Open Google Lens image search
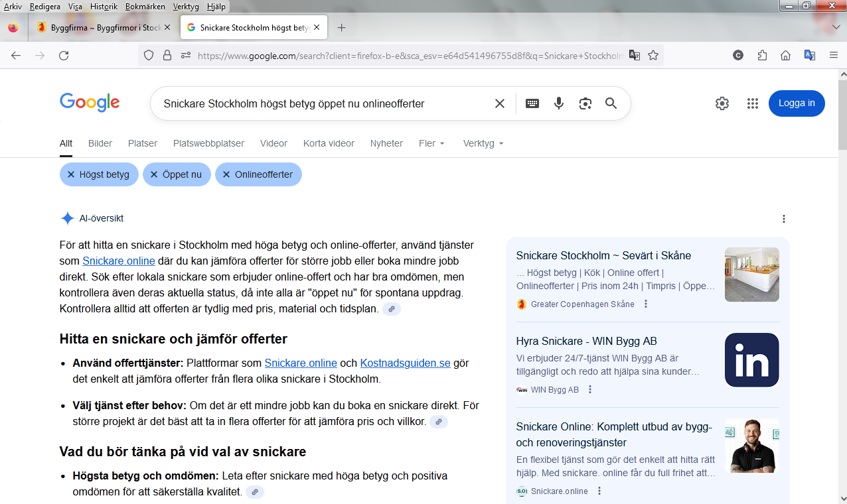The height and width of the screenshot is (504, 847). tap(585, 103)
